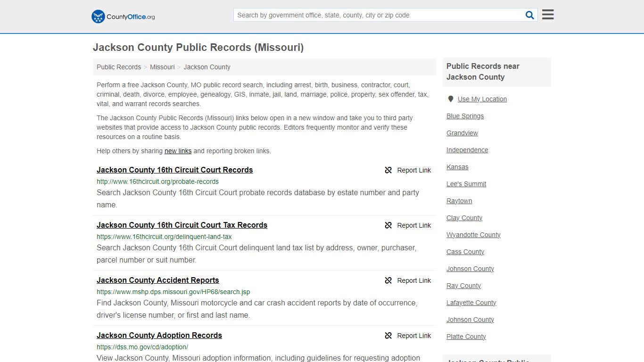The height and width of the screenshot is (362, 644).
Task: Click broken-link icon for Court Tax Records
Action: tap(388, 225)
